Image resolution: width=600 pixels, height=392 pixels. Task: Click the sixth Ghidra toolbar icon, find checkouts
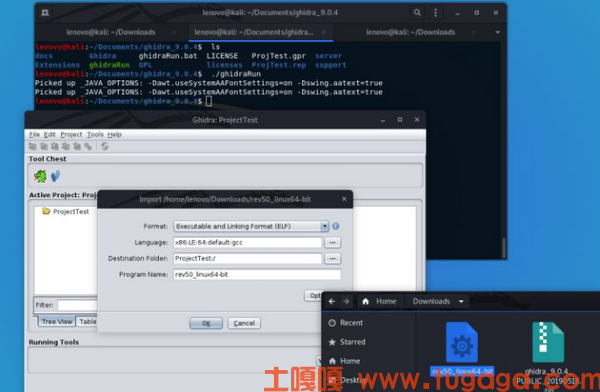pos(88,146)
